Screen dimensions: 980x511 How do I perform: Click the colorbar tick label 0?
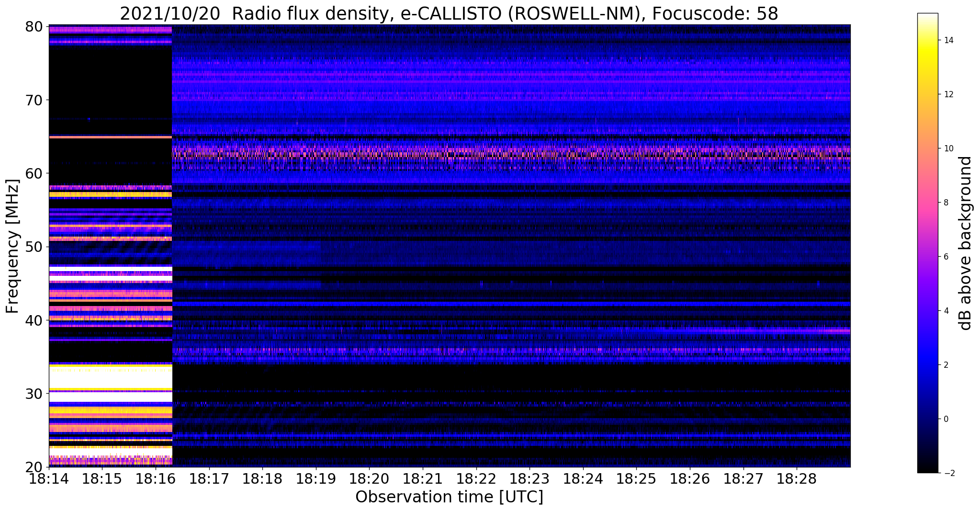point(946,419)
